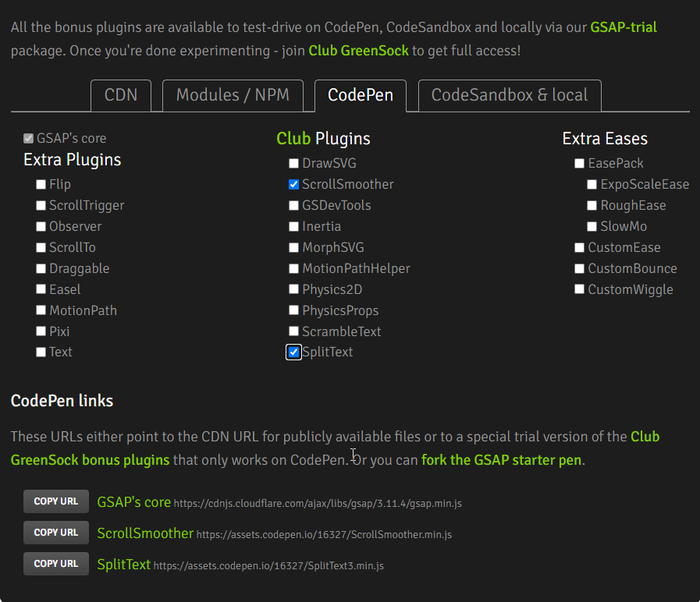The height and width of the screenshot is (602, 700).
Task: Click the green ScrollSmoother link label
Action: point(145,533)
